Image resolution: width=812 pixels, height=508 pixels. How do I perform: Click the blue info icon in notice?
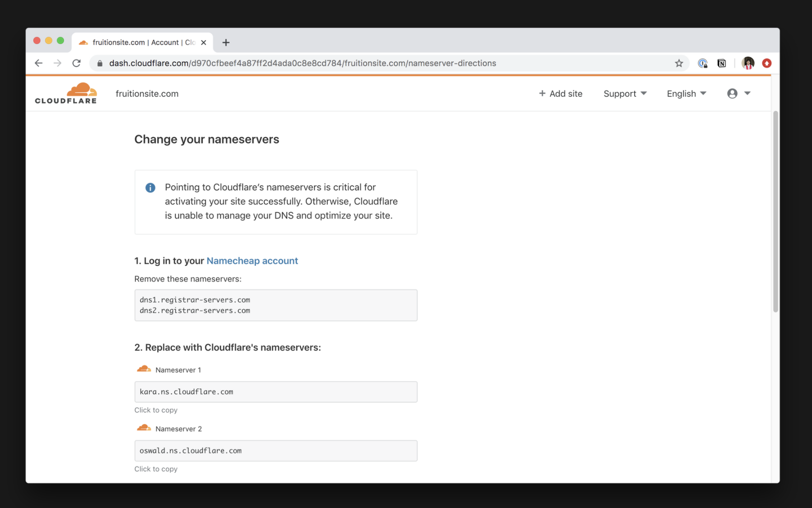pyautogui.click(x=150, y=188)
